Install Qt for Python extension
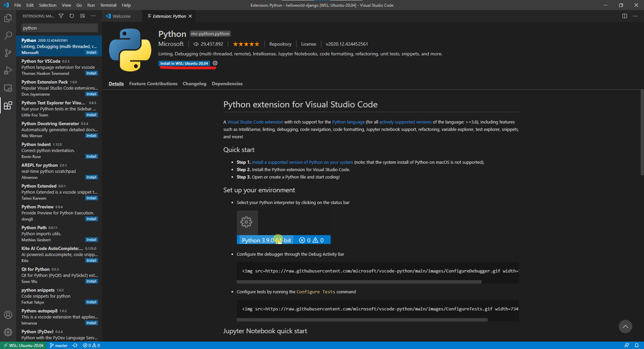The height and width of the screenshot is (349, 644). point(91,282)
